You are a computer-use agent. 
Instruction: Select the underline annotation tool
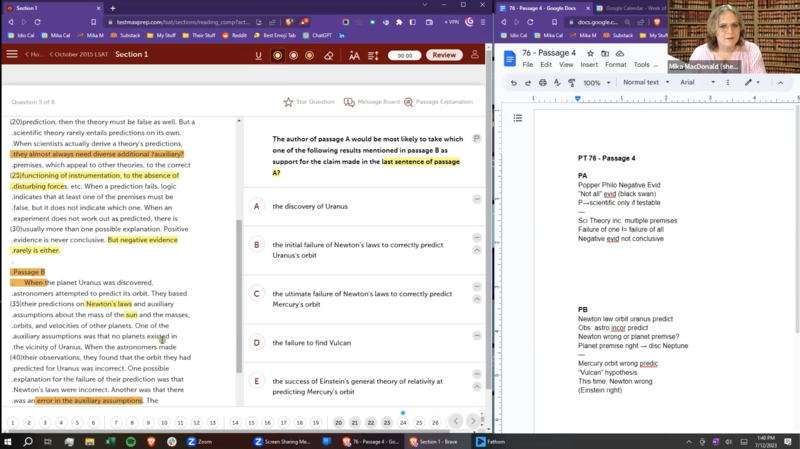pyautogui.click(x=259, y=55)
